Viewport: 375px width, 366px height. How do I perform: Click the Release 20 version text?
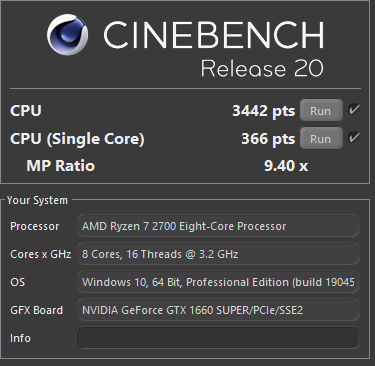click(x=262, y=68)
